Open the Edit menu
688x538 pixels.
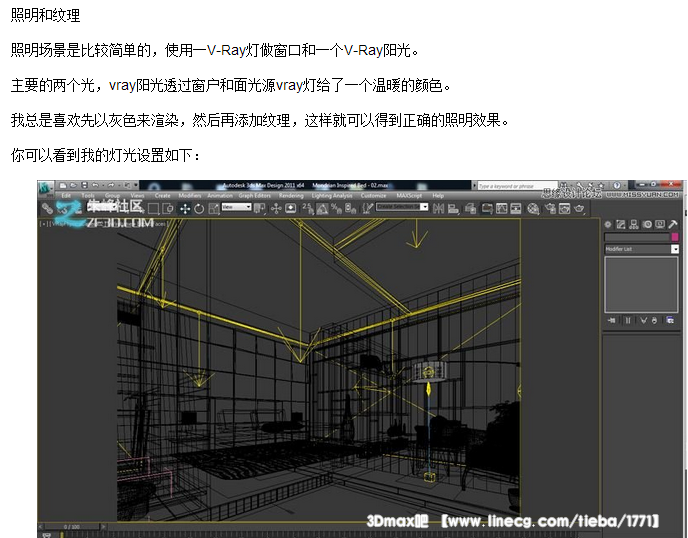66,196
